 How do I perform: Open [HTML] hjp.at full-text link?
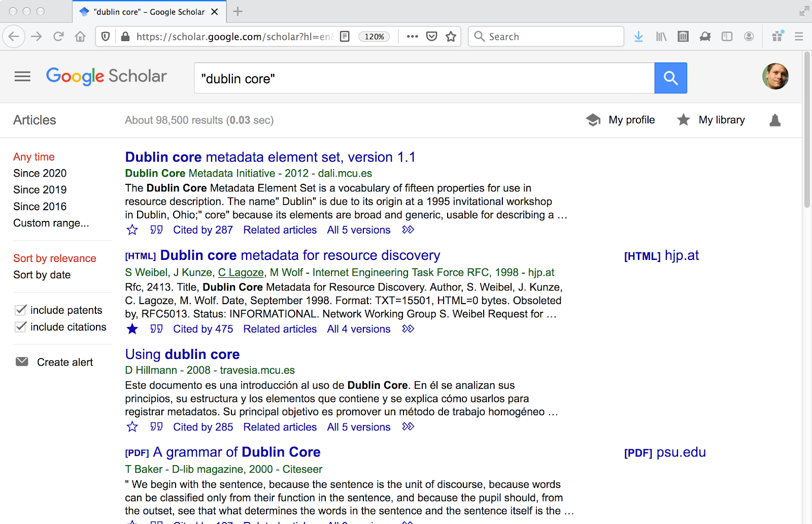pyautogui.click(x=661, y=255)
